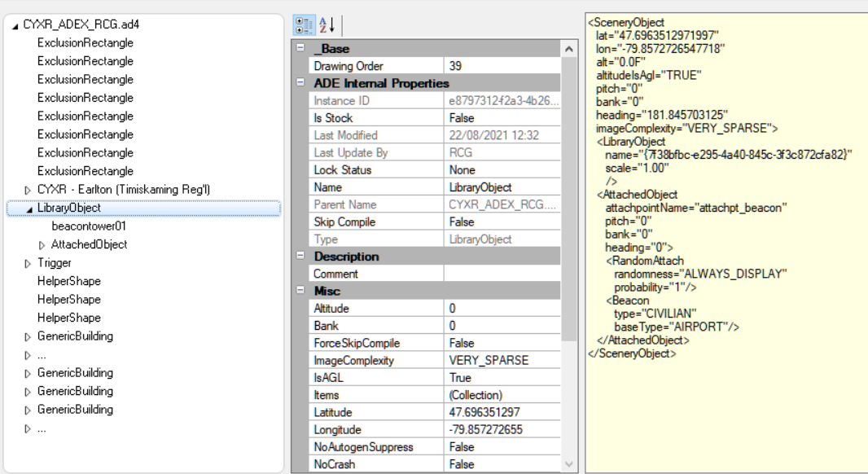The width and height of the screenshot is (868, 474).
Task: Select the beacontower01 tree item
Action: coord(89,226)
